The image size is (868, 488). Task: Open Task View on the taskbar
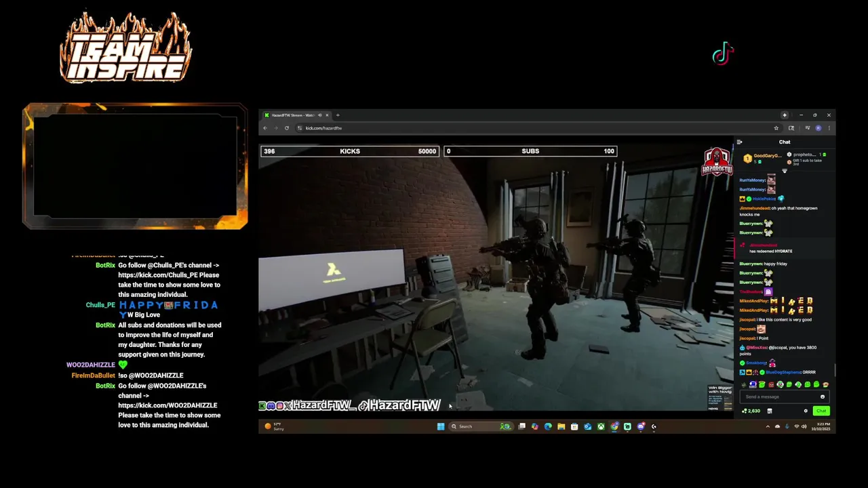pyautogui.click(x=521, y=426)
